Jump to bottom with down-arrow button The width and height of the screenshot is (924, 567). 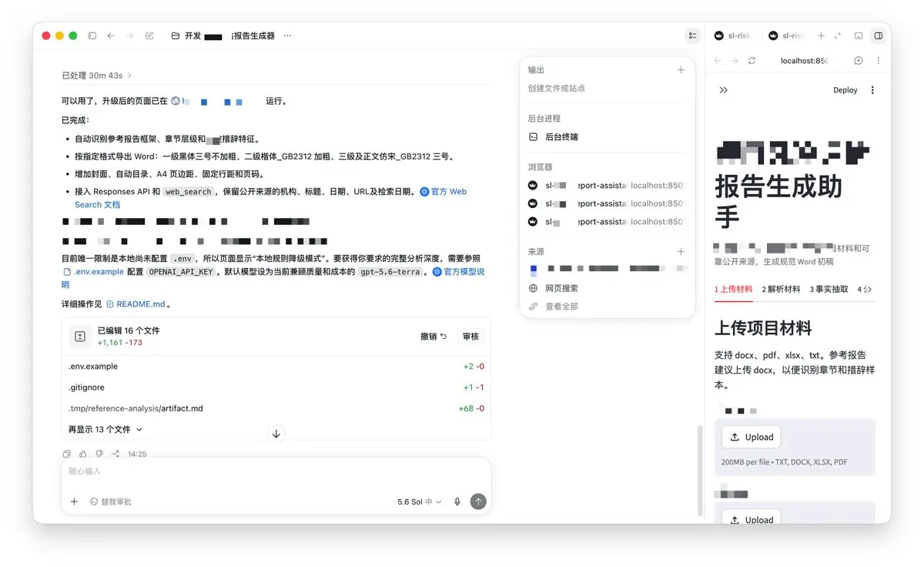[276, 434]
